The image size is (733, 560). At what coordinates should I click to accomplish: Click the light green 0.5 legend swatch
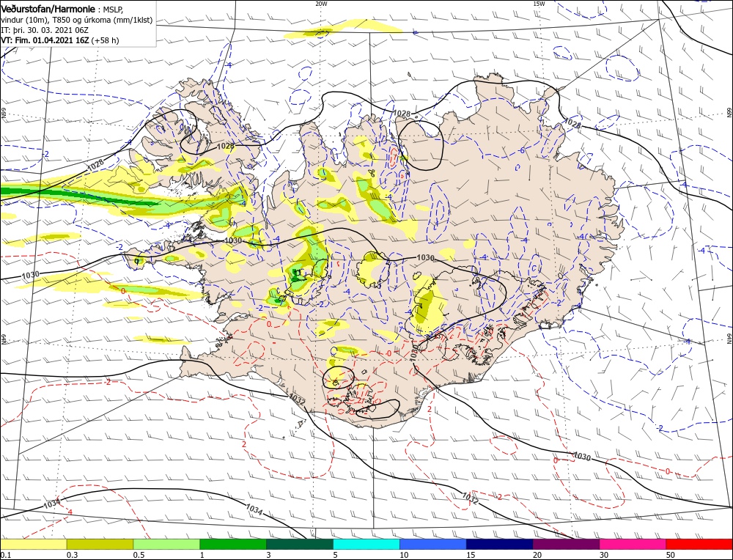166,544
